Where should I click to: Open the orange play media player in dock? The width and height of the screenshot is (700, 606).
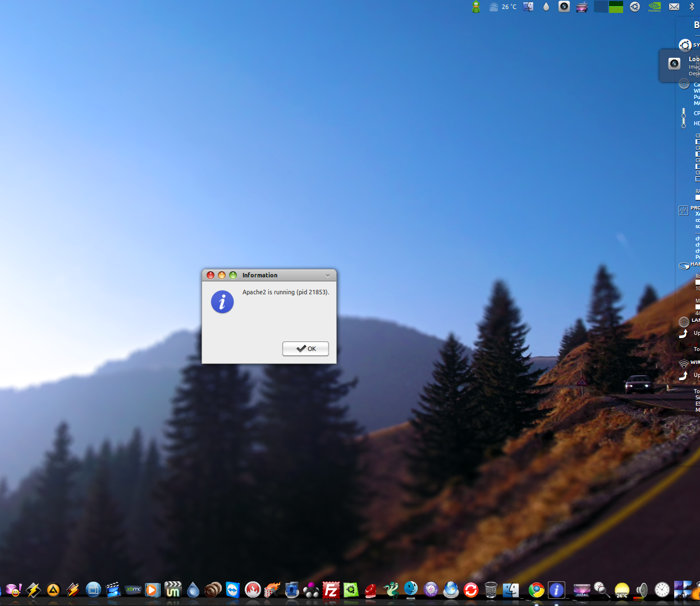click(x=152, y=590)
